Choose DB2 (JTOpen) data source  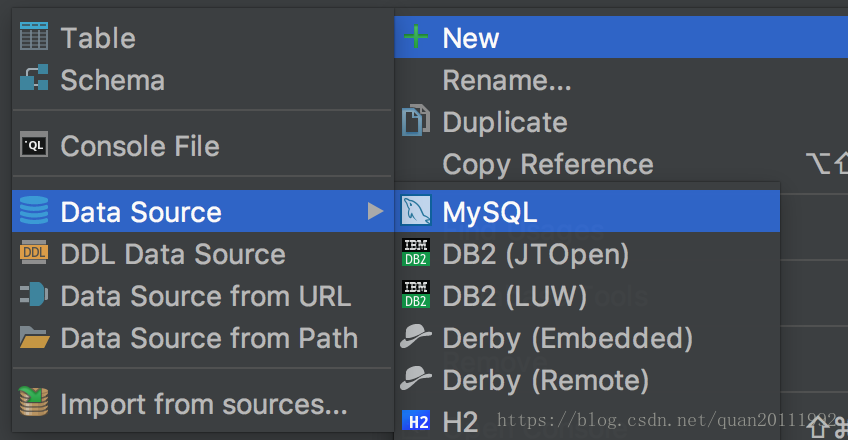587,254
